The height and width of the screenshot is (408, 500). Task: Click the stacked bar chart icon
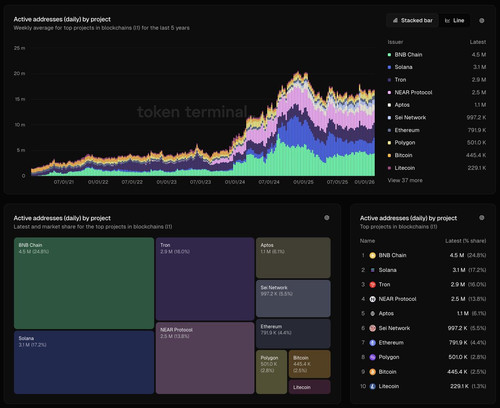click(395, 20)
